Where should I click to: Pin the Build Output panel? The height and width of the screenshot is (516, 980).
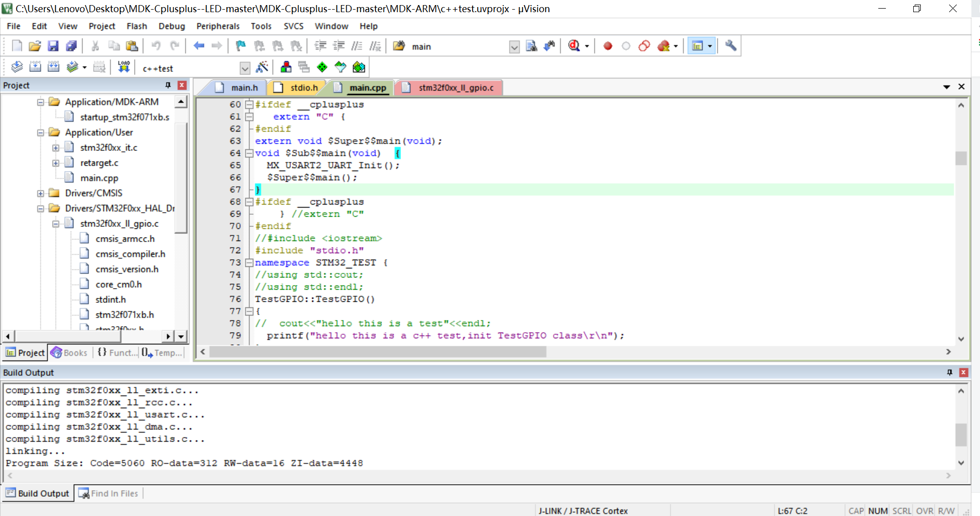(x=950, y=372)
